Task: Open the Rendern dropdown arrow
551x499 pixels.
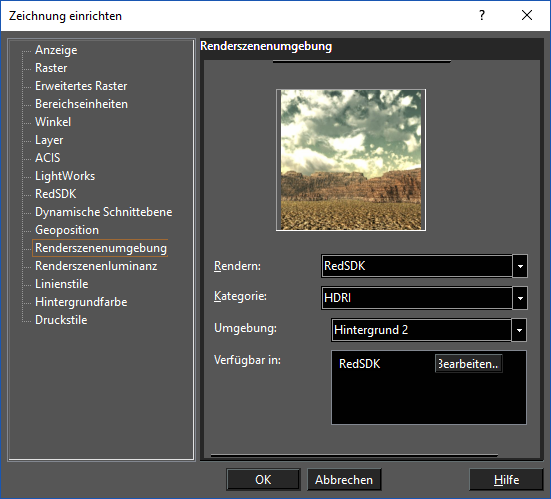Action: [x=520, y=266]
